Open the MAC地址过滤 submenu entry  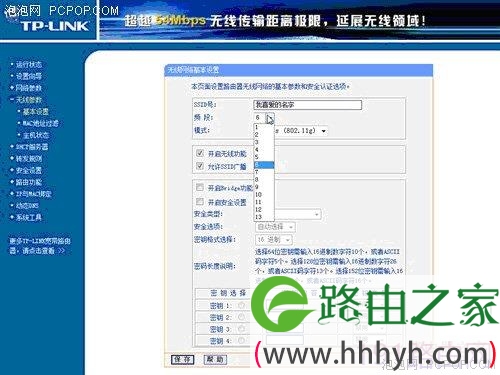click(x=40, y=123)
